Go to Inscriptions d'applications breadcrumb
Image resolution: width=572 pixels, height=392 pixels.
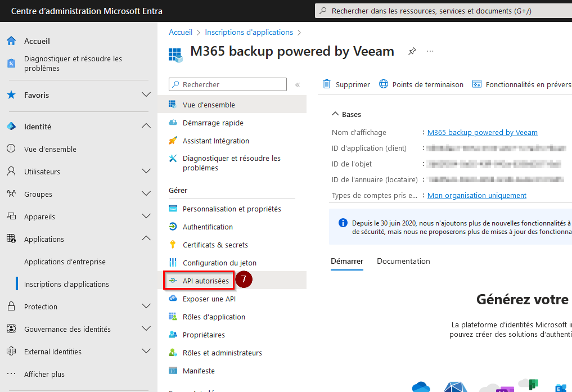(x=249, y=32)
